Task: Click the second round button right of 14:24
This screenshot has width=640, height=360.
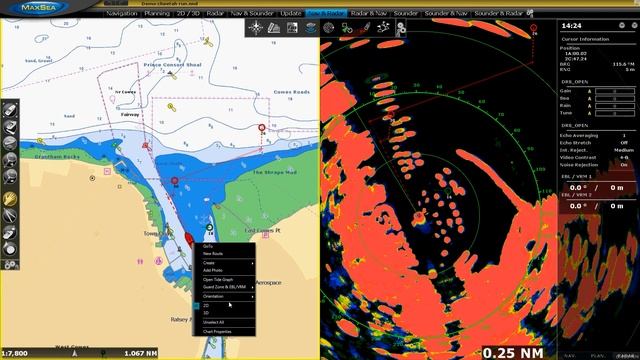Action: (635, 25)
